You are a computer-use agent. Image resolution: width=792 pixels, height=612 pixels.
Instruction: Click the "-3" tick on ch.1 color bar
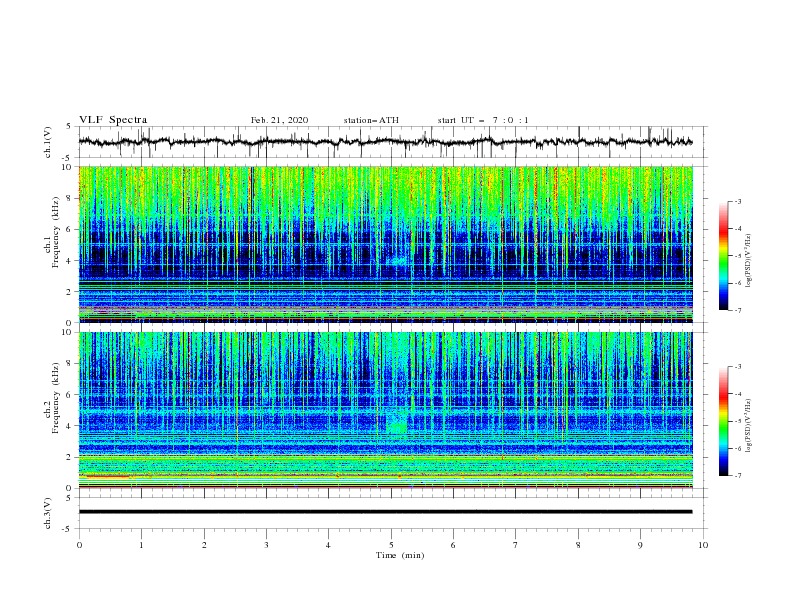coord(738,201)
